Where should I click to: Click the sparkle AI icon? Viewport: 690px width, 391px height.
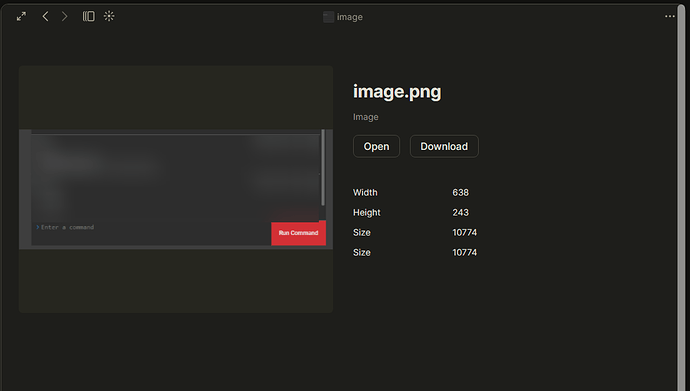click(x=109, y=17)
